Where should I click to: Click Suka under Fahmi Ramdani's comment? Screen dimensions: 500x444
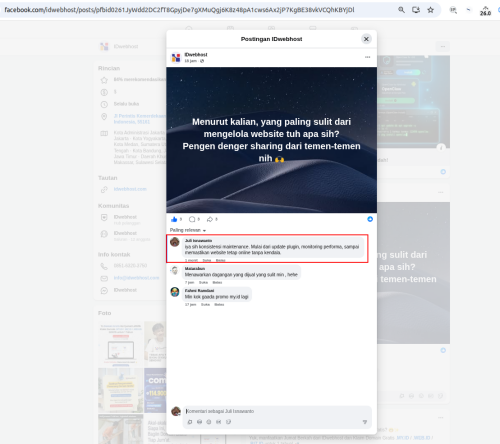click(x=205, y=305)
